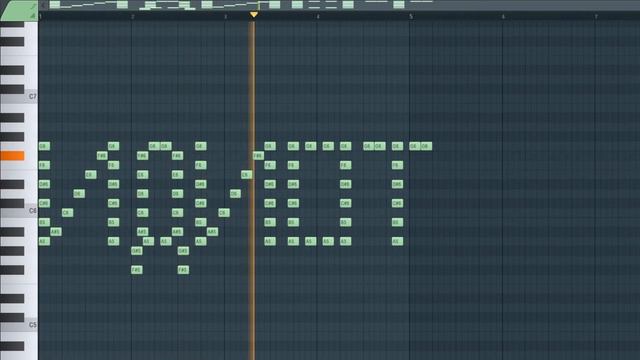The image size is (640, 360).
Task: Click bar number 4 in the timeline ruler
Action: tap(318, 16)
